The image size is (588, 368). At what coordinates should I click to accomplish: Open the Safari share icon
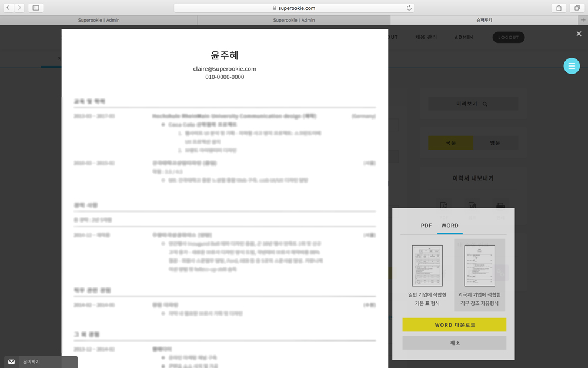coord(559,8)
